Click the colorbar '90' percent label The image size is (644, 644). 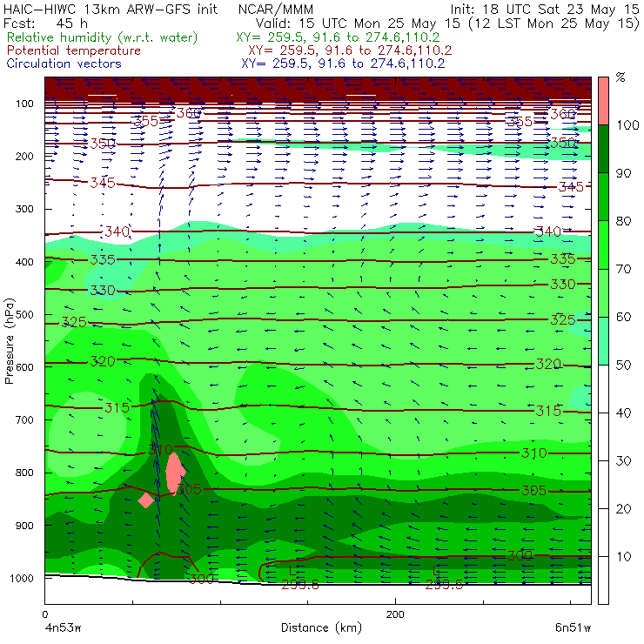pos(623,173)
